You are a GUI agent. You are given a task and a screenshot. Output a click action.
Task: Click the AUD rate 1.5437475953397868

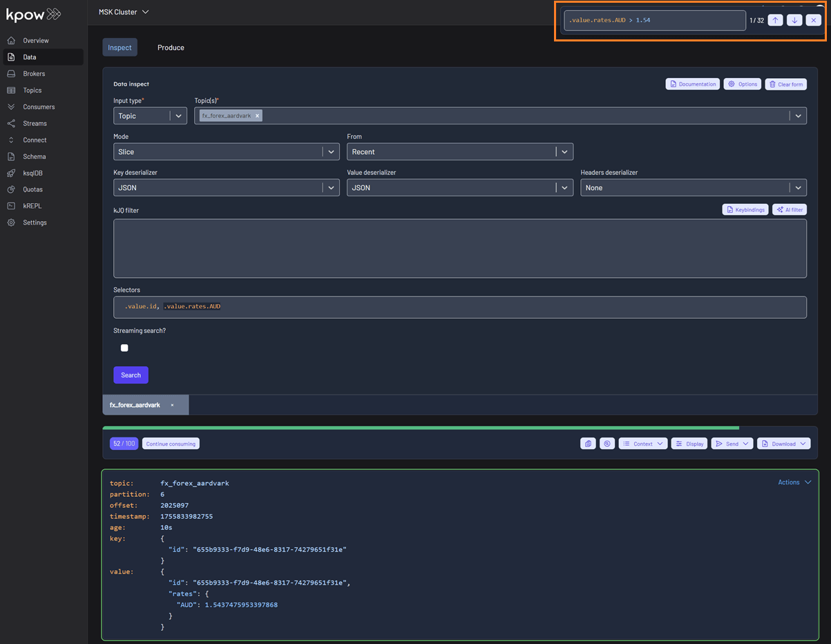point(241,605)
